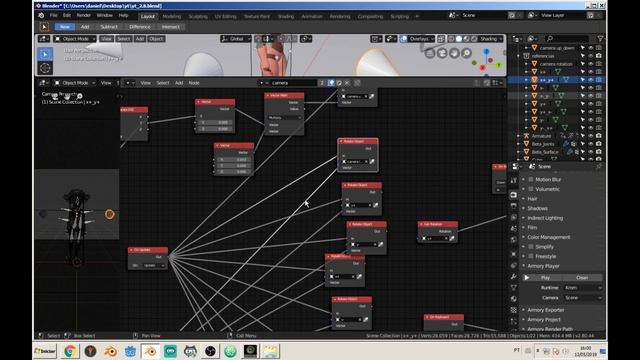The image size is (640, 360).
Task: Open the View Layer properties tab icon
Action: 513,218
